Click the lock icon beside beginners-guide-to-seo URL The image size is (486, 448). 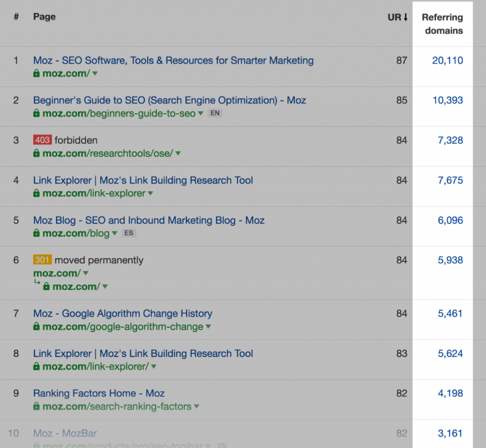point(36,113)
